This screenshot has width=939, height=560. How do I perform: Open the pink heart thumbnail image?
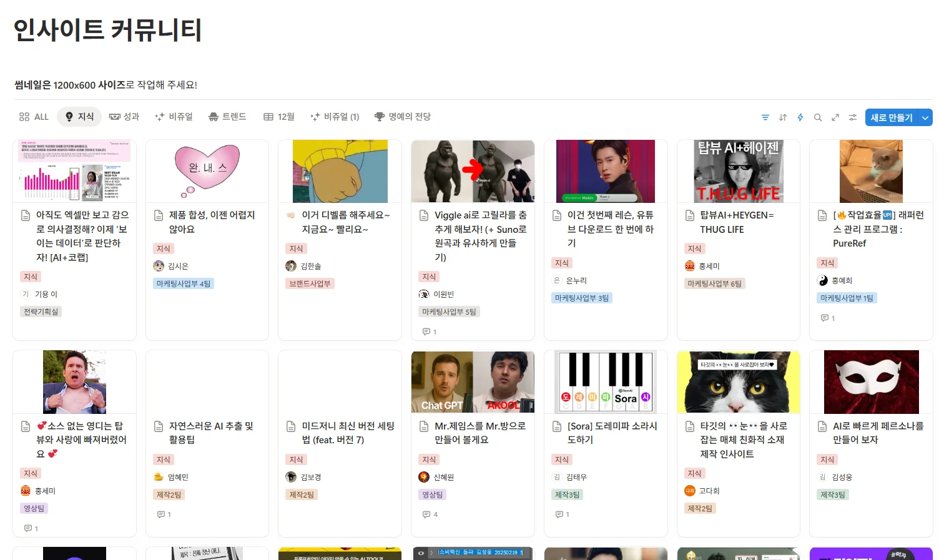click(x=207, y=171)
